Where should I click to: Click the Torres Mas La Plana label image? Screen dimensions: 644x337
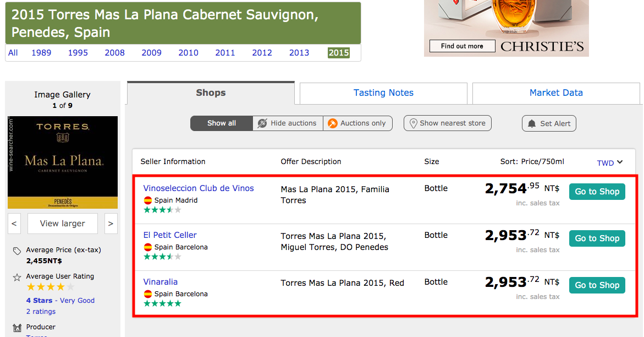63,162
